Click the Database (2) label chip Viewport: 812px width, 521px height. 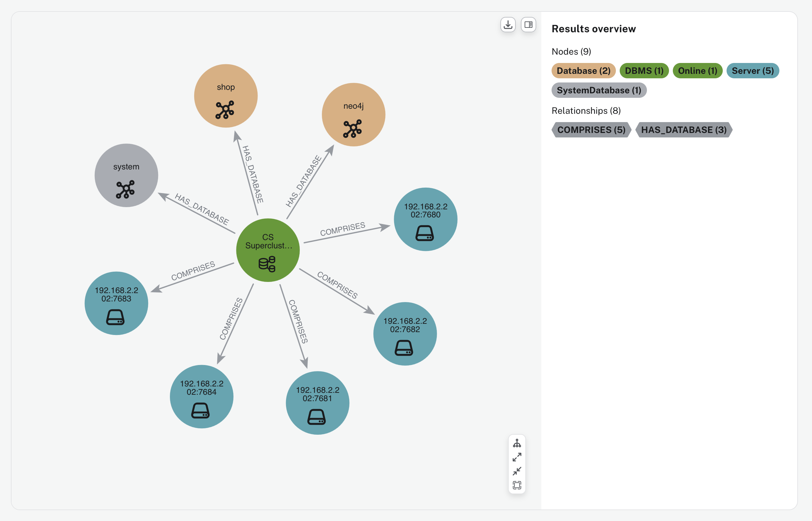pyautogui.click(x=584, y=71)
